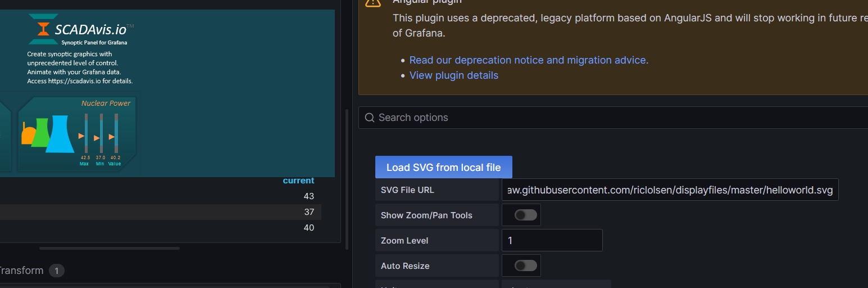Click the horizontal scrollbar below the table
The image size is (868, 288).
coord(110,248)
